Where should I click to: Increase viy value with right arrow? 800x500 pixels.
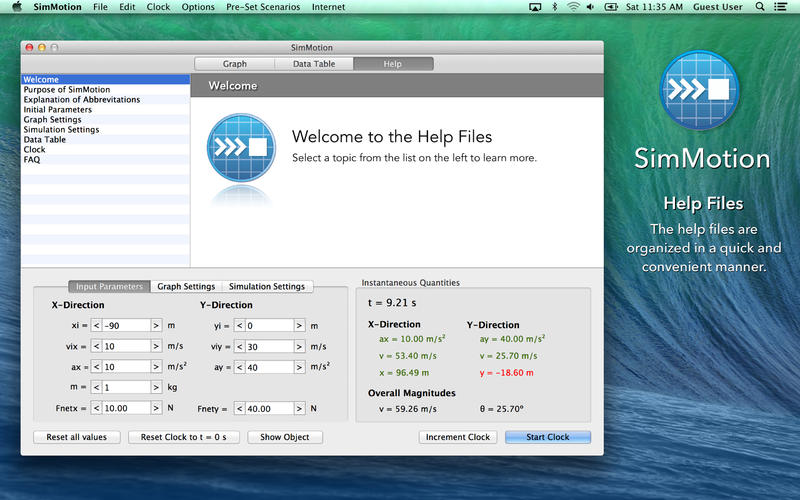299,346
